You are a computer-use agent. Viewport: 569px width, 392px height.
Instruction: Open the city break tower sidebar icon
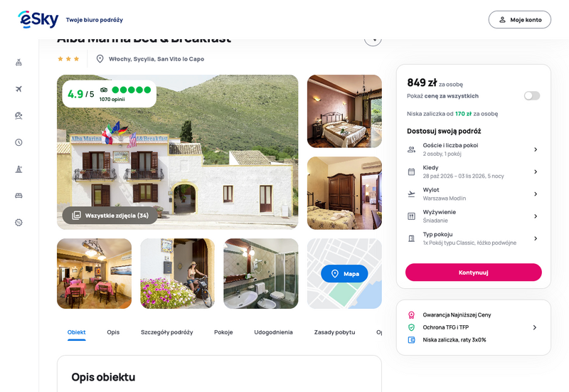tap(19, 169)
